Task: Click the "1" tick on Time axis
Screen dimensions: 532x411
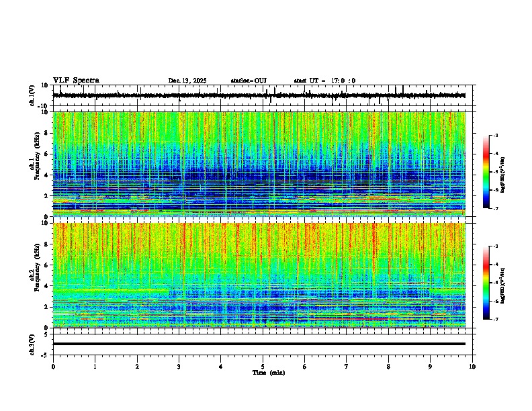Action: pos(95,367)
